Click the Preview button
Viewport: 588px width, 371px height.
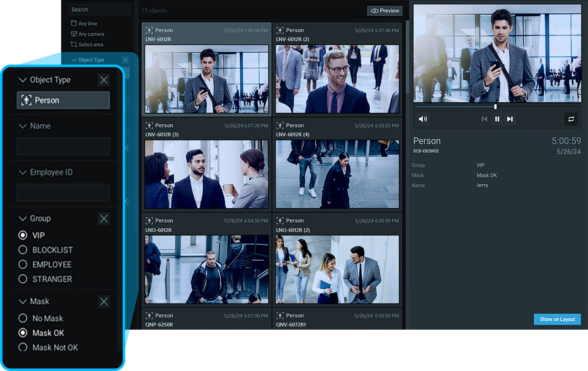tap(385, 11)
